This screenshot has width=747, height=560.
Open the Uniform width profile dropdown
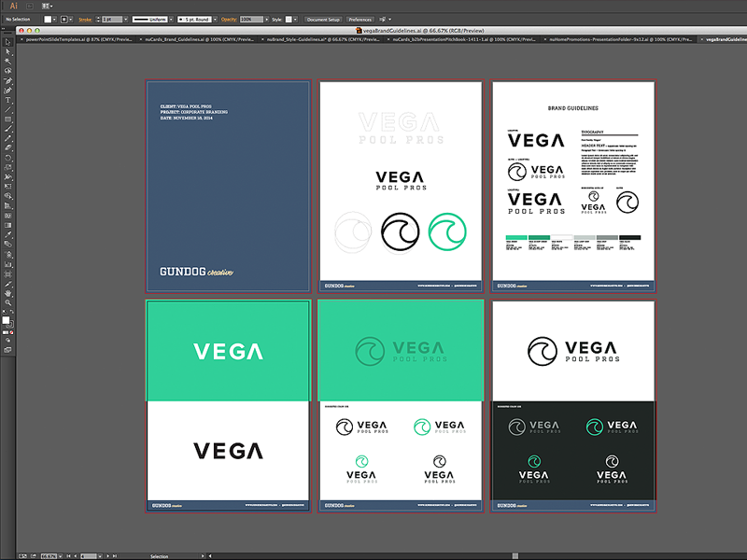pos(171,19)
